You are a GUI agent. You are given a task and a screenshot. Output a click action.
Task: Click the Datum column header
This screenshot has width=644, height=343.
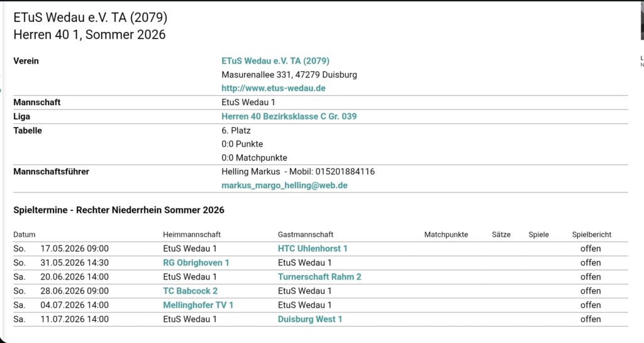(25, 235)
